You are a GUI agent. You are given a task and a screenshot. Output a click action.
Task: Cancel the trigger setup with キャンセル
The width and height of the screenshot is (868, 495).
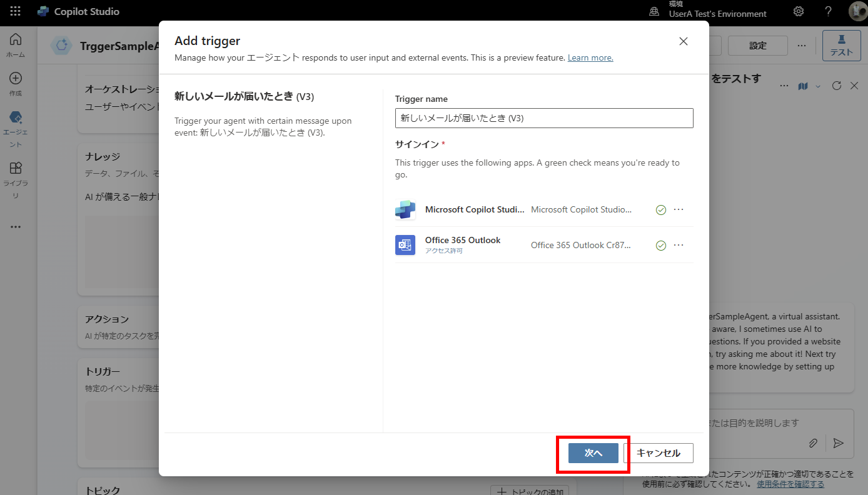click(659, 452)
